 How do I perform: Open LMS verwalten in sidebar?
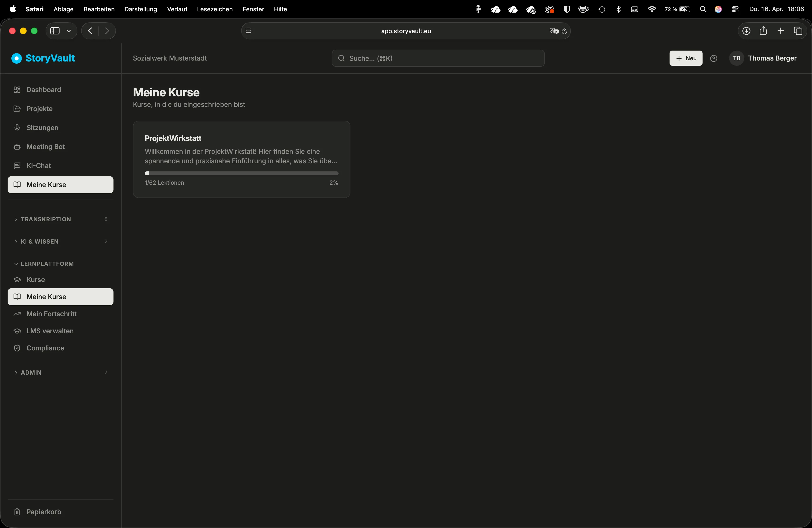[60, 331]
